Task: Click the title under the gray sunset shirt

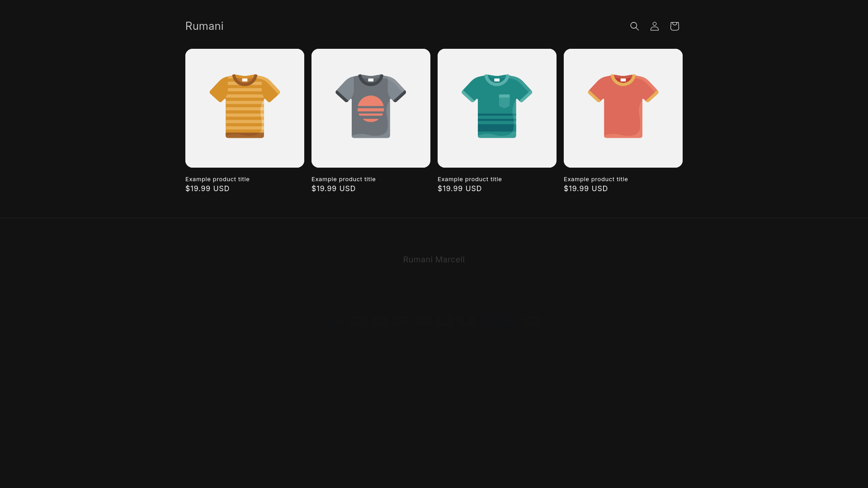Action: pos(344,179)
